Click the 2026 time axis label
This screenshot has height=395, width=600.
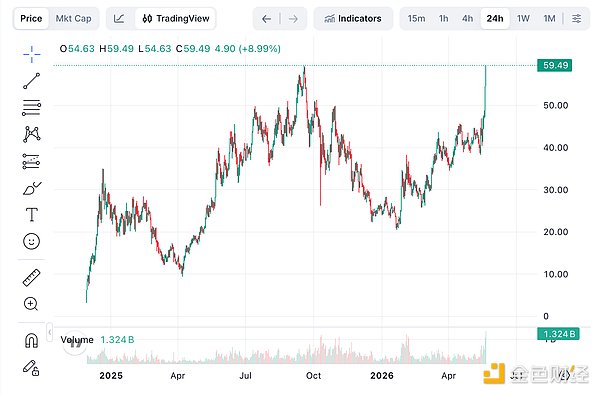(x=382, y=375)
